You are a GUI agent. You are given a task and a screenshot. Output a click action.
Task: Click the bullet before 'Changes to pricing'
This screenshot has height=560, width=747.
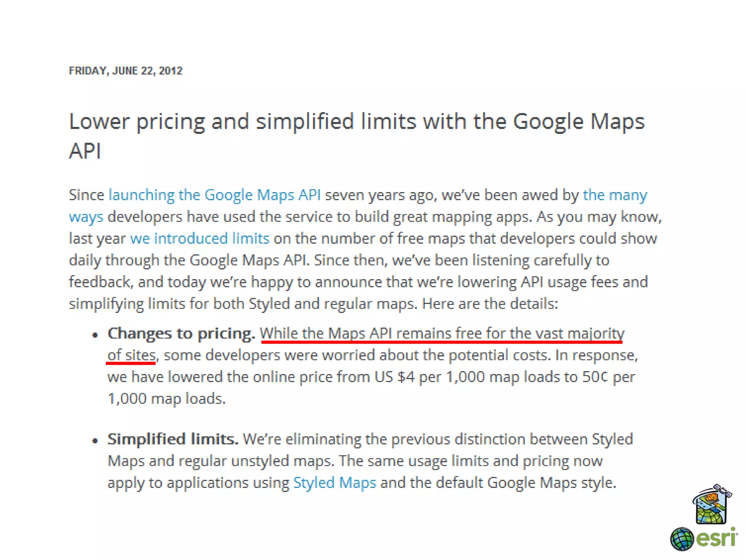95,335
